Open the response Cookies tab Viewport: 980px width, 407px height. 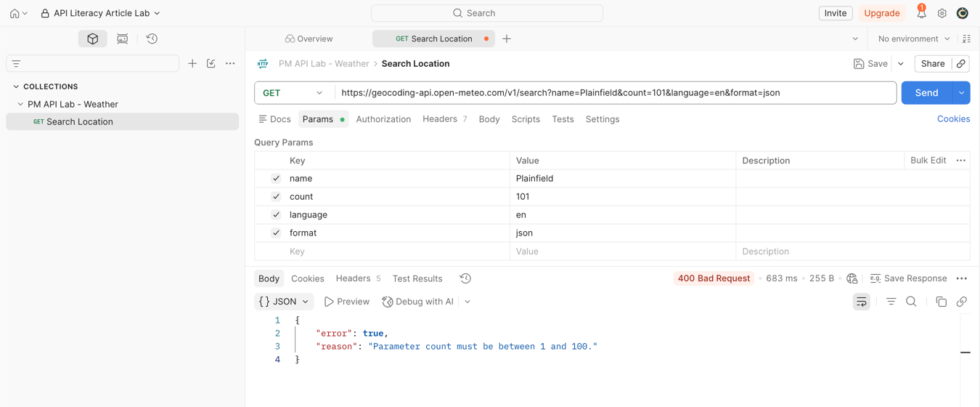click(308, 278)
